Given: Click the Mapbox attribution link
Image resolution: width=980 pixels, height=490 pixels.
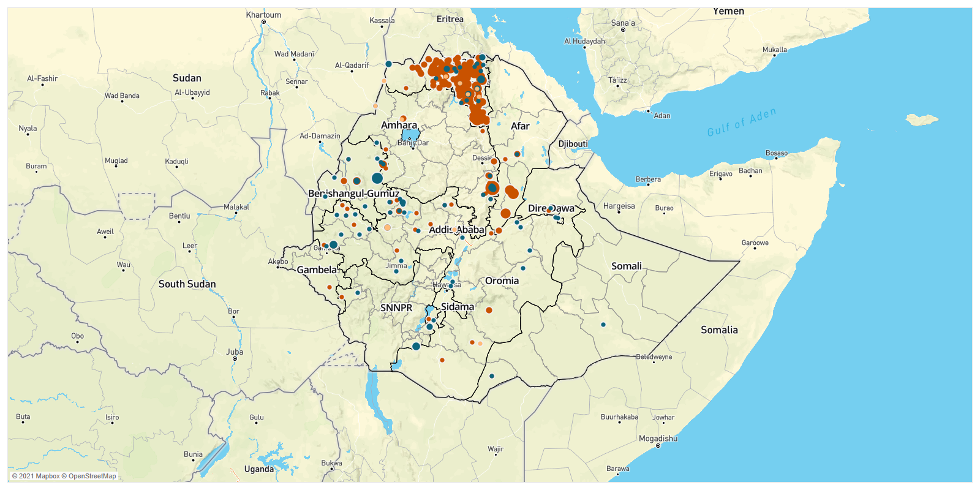Looking at the screenshot, I should pos(39,476).
